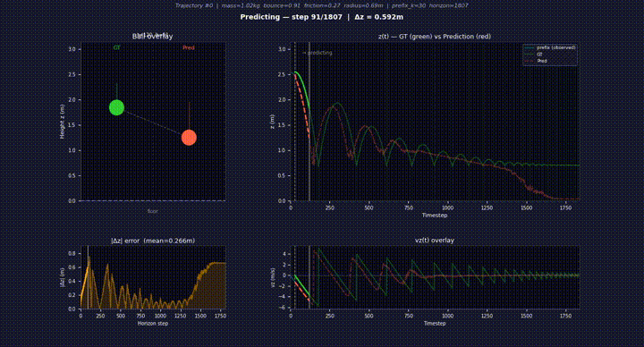This screenshot has height=347, width=644.
Task: Click the 'vz (m/s)' axis label
Action: [x=273, y=277]
